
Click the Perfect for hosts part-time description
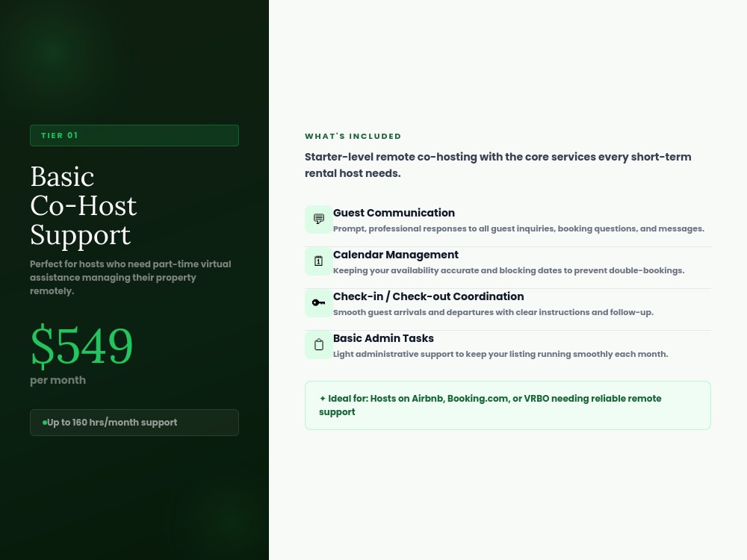pos(131,277)
